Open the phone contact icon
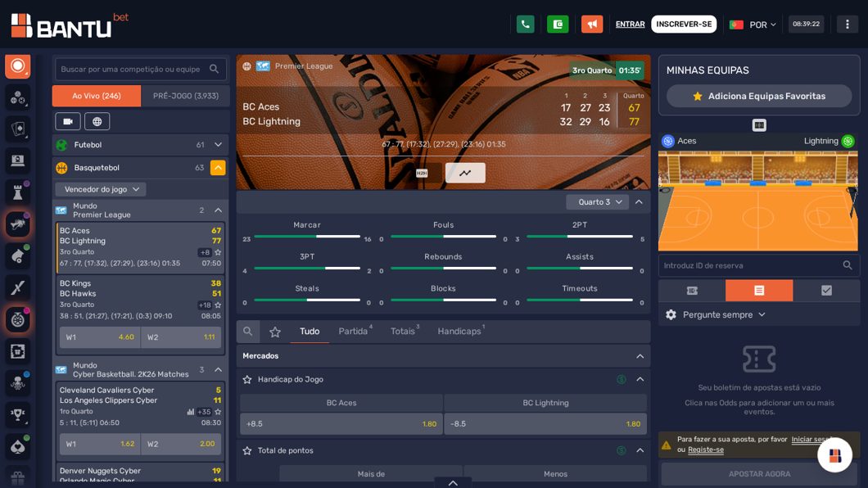Image resolution: width=868 pixels, height=488 pixels. [x=526, y=25]
